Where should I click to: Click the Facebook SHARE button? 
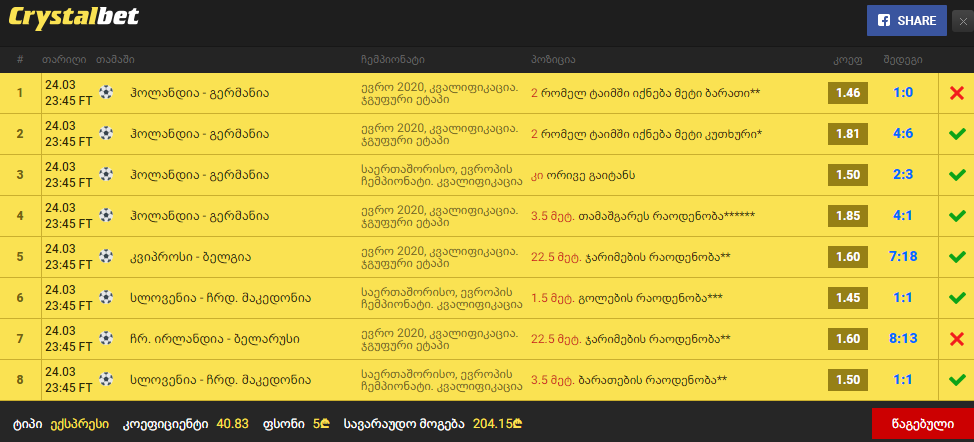[x=906, y=20]
